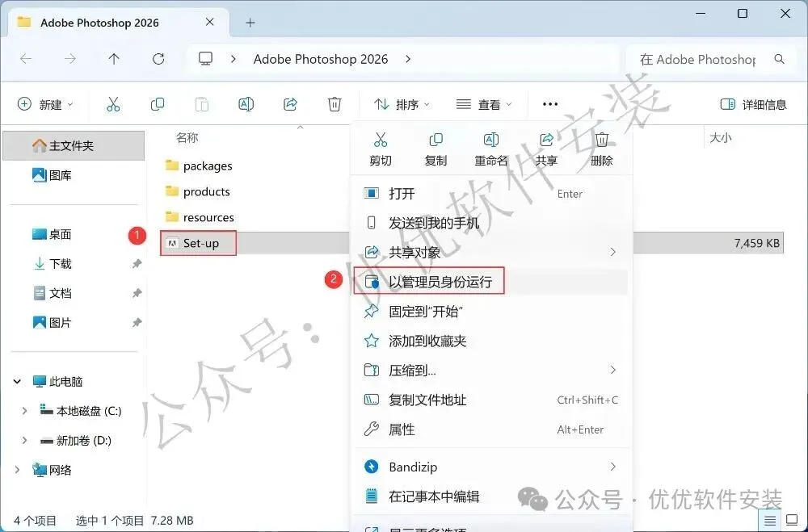Expand the 网络 tree node

17,470
